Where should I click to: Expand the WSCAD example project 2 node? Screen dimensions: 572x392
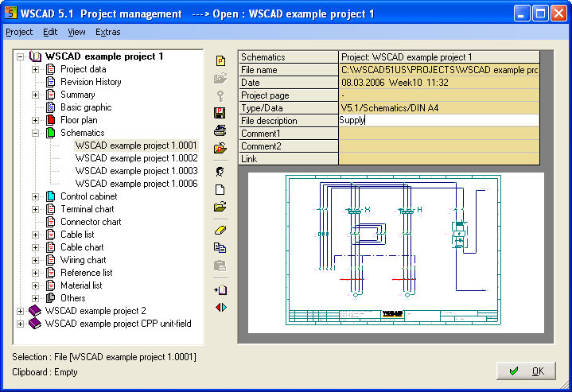pos(21,311)
